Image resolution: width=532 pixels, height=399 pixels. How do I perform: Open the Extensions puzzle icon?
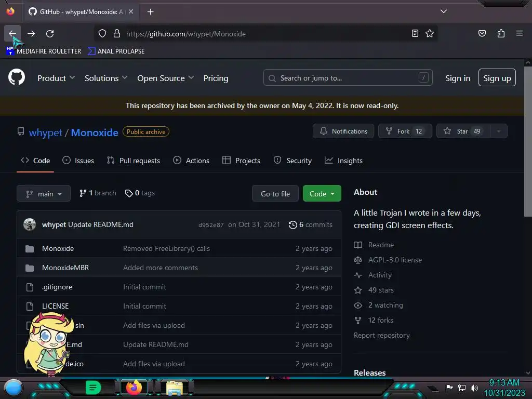pyautogui.click(x=501, y=34)
